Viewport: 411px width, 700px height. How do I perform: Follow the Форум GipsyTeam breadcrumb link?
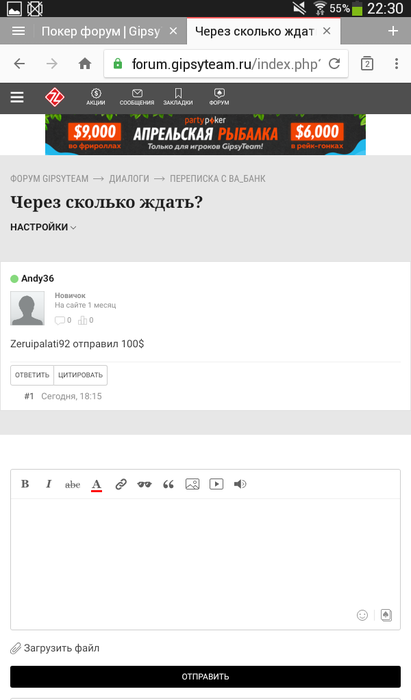pos(50,179)
